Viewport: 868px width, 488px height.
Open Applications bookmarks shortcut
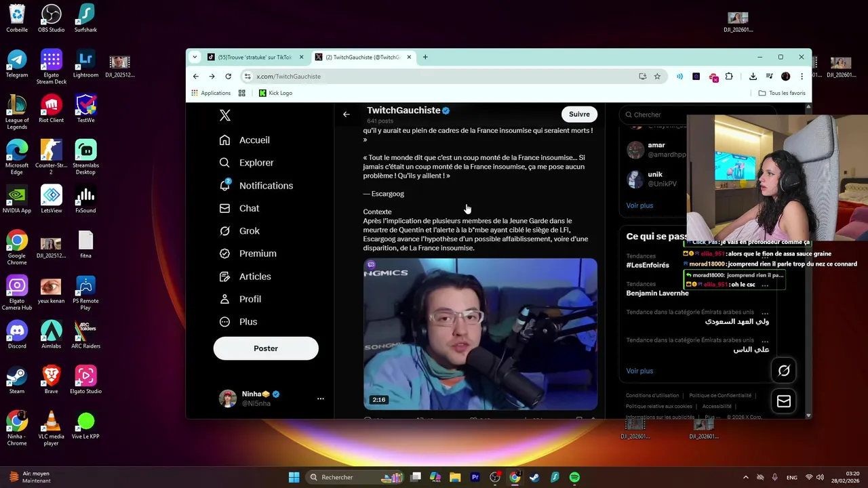[211, 93]
